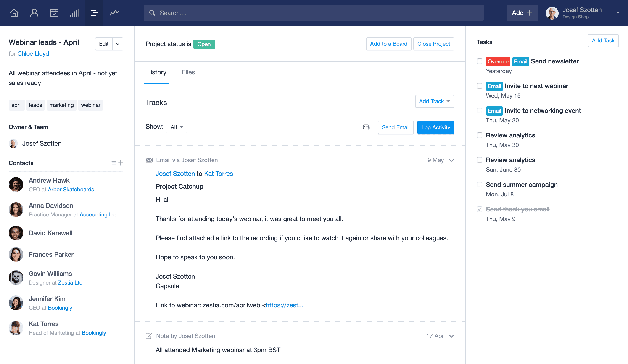Click Andrew Hawk's avatar
This screenshot has width=628, height=364.
point(16,184)
